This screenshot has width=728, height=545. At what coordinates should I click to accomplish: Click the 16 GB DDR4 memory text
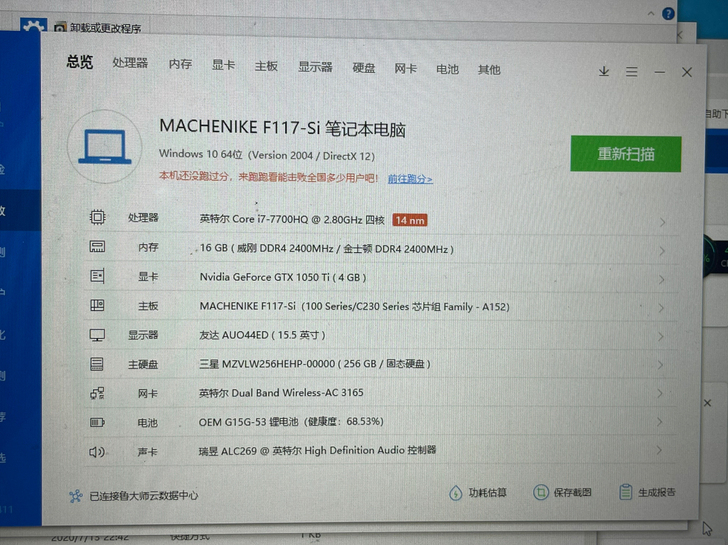[326, 249]
